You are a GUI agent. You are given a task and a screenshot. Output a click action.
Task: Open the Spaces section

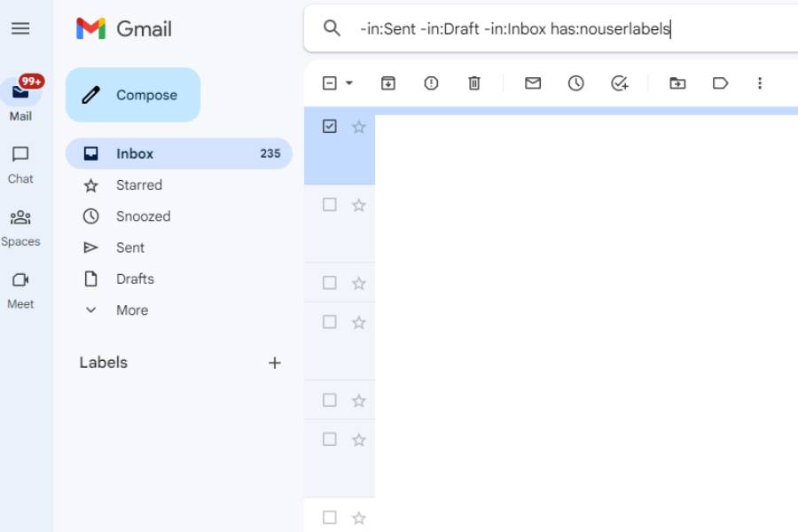coord(20,228)
